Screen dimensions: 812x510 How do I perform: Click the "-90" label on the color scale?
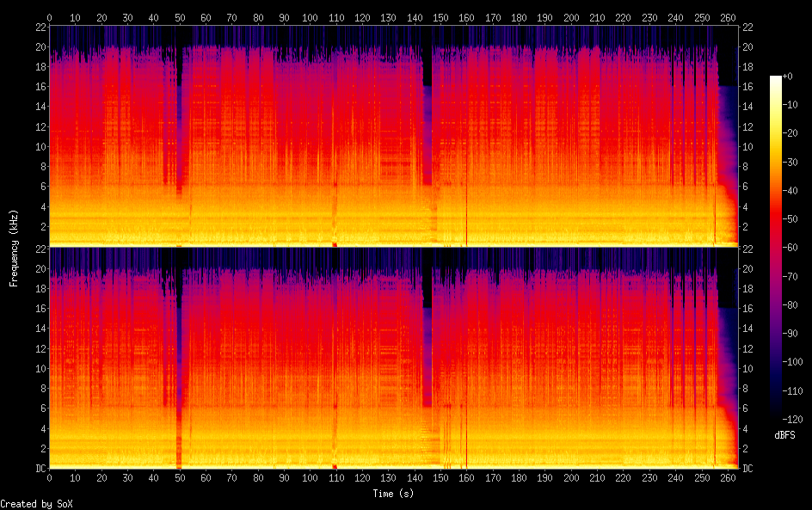pos(790,334)
